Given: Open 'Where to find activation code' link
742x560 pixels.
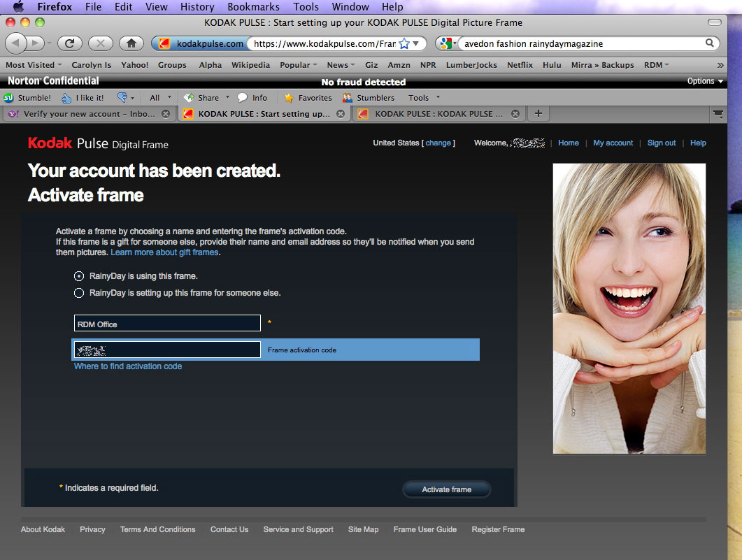Looking at the screenshot, I should [128, 366].
